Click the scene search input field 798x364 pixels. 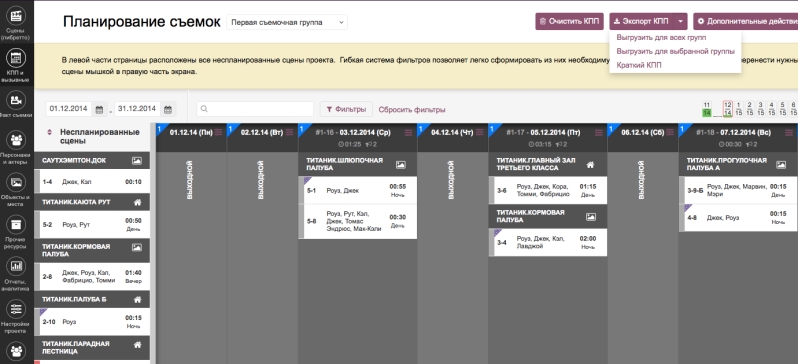coord(255,109)
